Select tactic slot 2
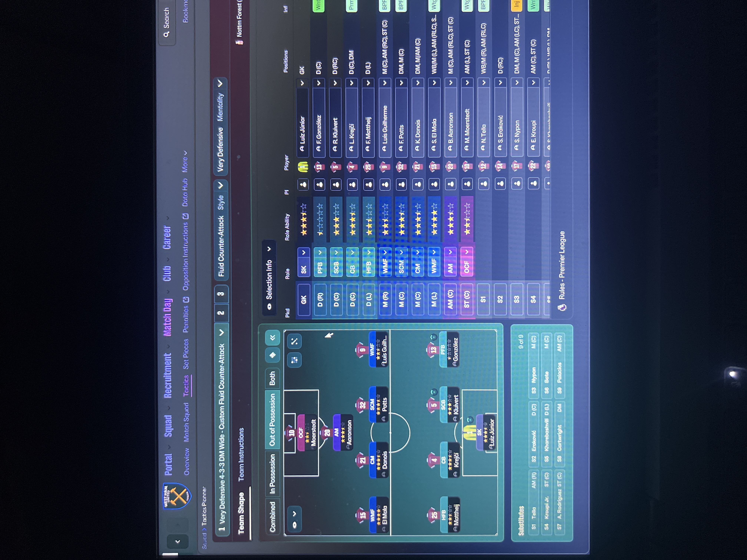747x560 pixels. tap(221, 313)
